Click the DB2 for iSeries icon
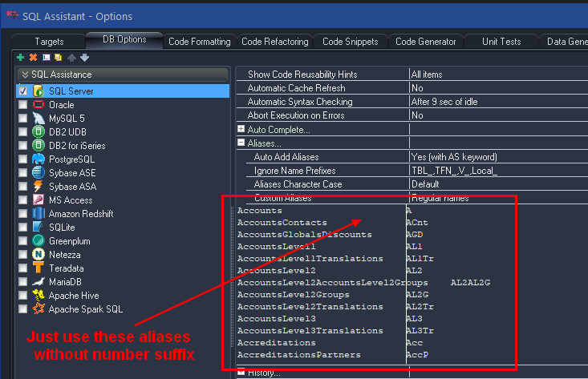This screenshot has height=379, width=588. coord(39,145)
